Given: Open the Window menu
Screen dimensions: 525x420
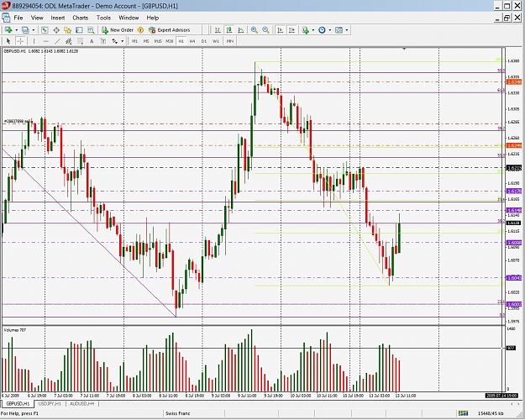Looking at the screenshot, I should point(129,18).
